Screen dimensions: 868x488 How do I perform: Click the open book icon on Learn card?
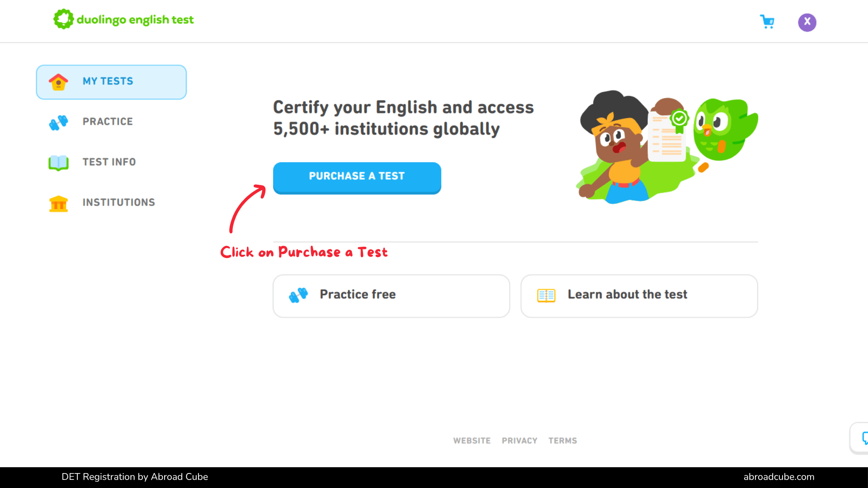[546, 296]
